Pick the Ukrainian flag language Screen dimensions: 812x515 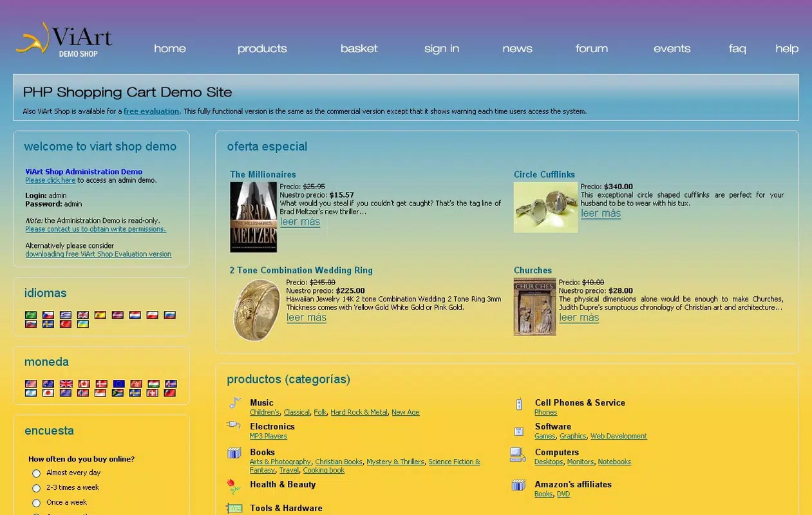(x=83, y=324)
